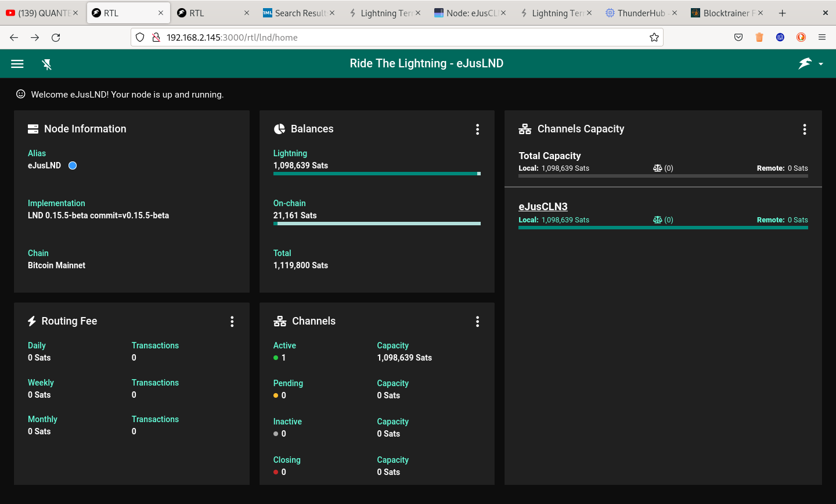Switch to the QUANTE YouTube tab

tap(42, 13)
